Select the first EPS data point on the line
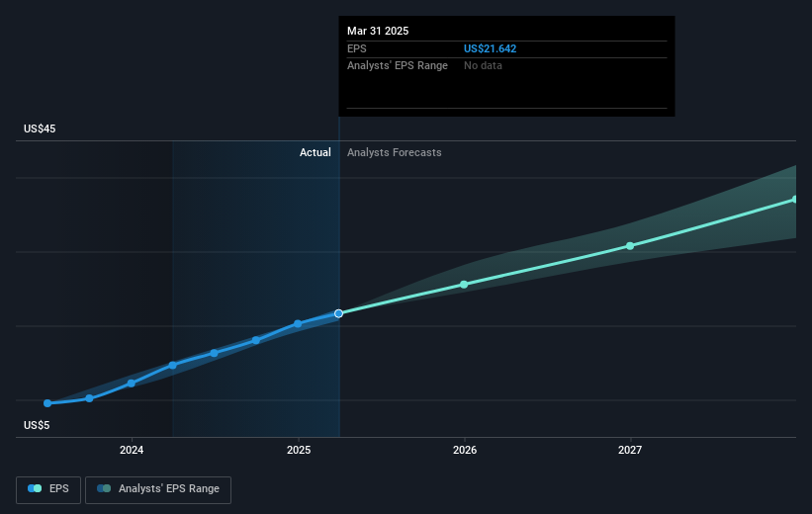 click(47, 403)
